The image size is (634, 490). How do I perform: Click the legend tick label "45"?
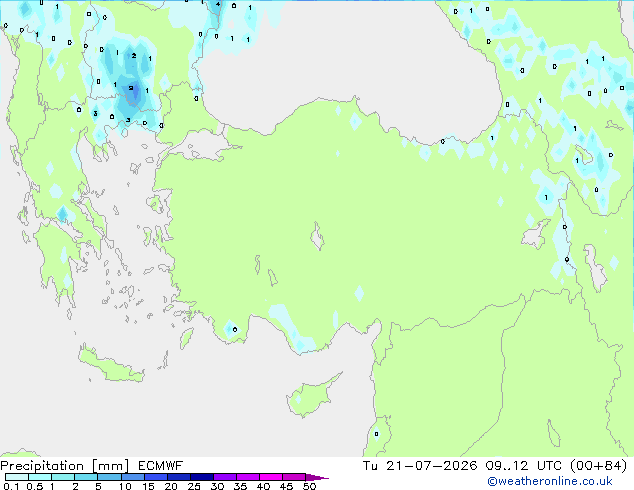[x=286, y=486]
